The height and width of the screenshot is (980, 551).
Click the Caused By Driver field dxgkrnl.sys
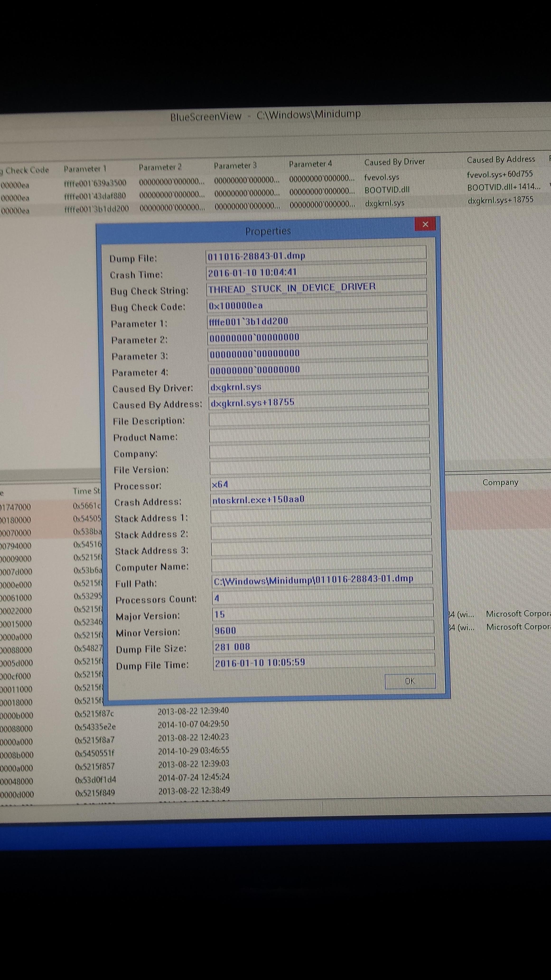pyautogui.click(x=319, y=385)
